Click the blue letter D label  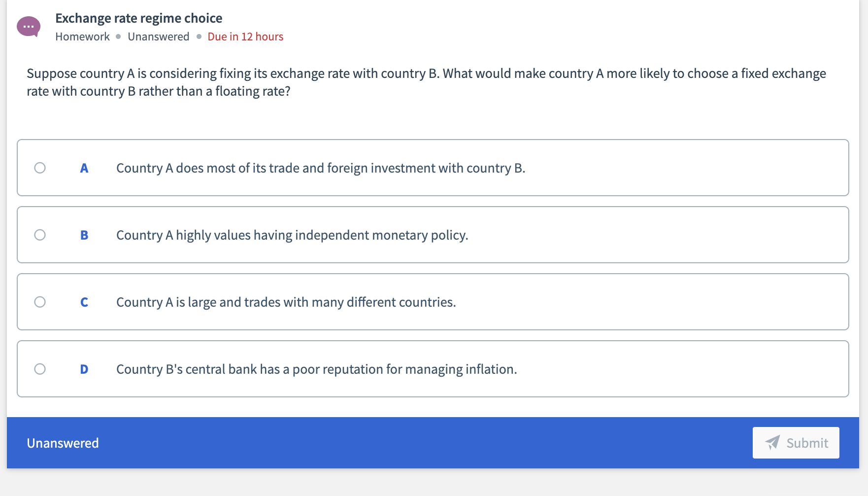pyautogui.click(x=84, y=369)
